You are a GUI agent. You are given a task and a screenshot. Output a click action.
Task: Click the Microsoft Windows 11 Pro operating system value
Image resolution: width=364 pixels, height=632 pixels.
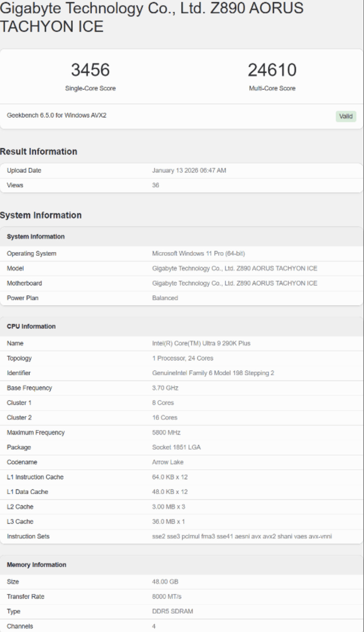click(198, 254)
